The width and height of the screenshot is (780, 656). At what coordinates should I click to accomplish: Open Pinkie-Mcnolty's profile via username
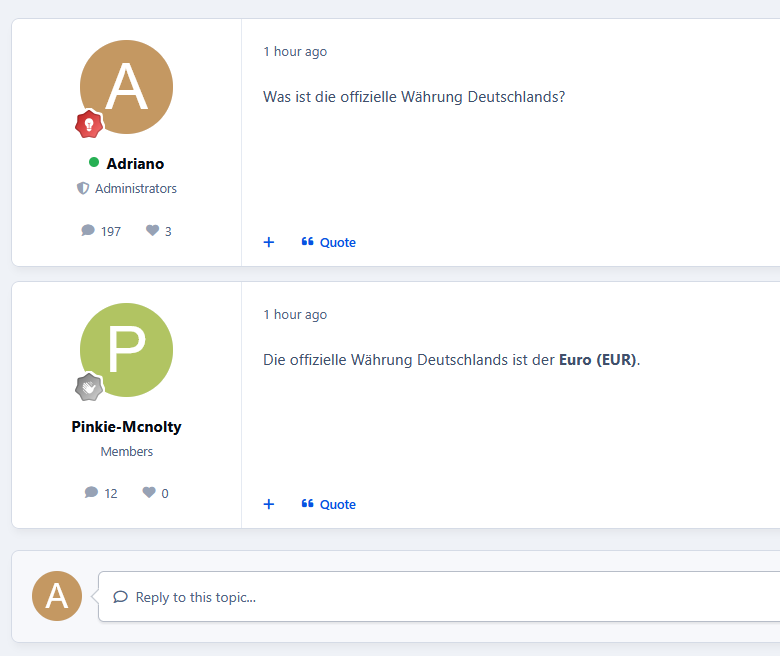coord(126,427)
